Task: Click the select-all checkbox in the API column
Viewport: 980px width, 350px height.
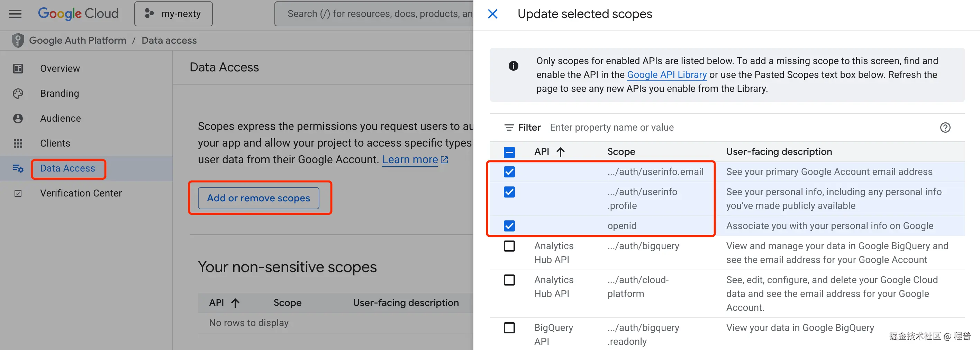Action: [x=509, y=151]
